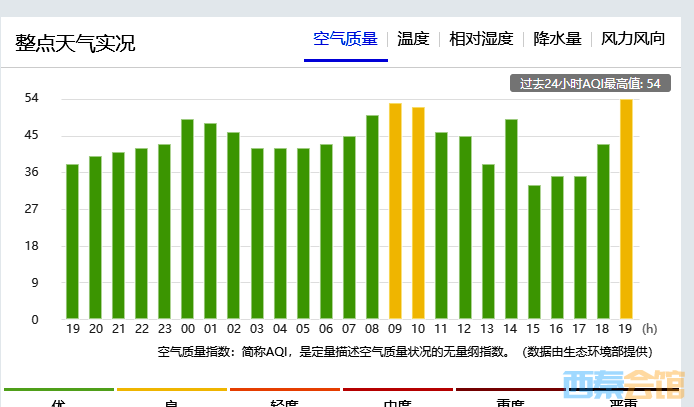Click the 过去24小时AQI最高值 label
Viewport: 694px width, 407px height.
pos(589,84)
